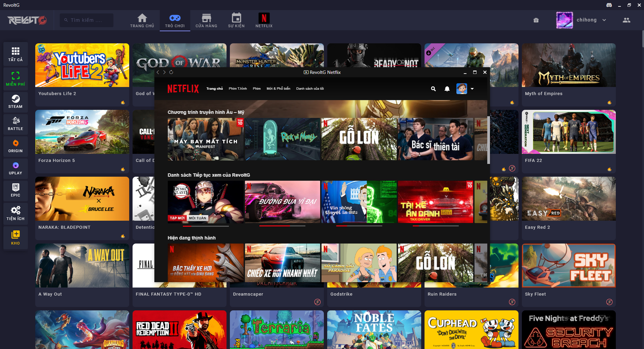
Task: Open the Tiện Ích utilities section
Action: [x=15, y=213]
